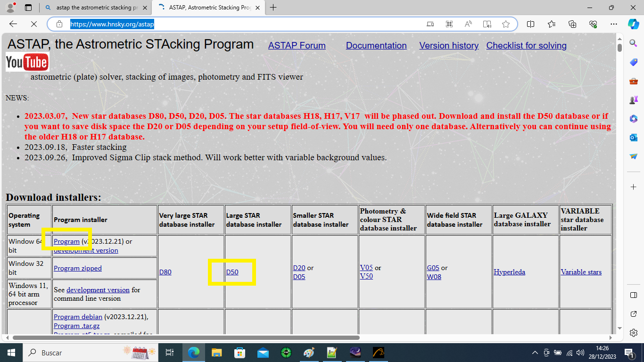Open the Program .tar.gz link
Image resolution: width=644 pixels, height=362 pixels.
(x=77, y=326)
